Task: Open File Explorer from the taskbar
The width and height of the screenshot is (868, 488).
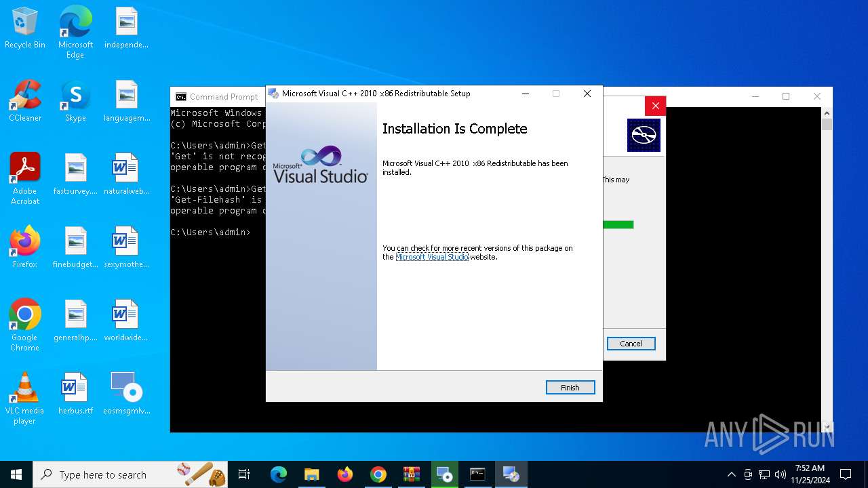Action: [312, 474]
